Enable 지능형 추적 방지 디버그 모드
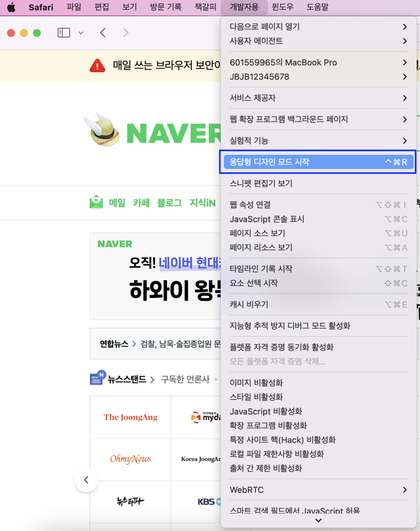The width and height of the screenshot is (420, 531). 318,326
